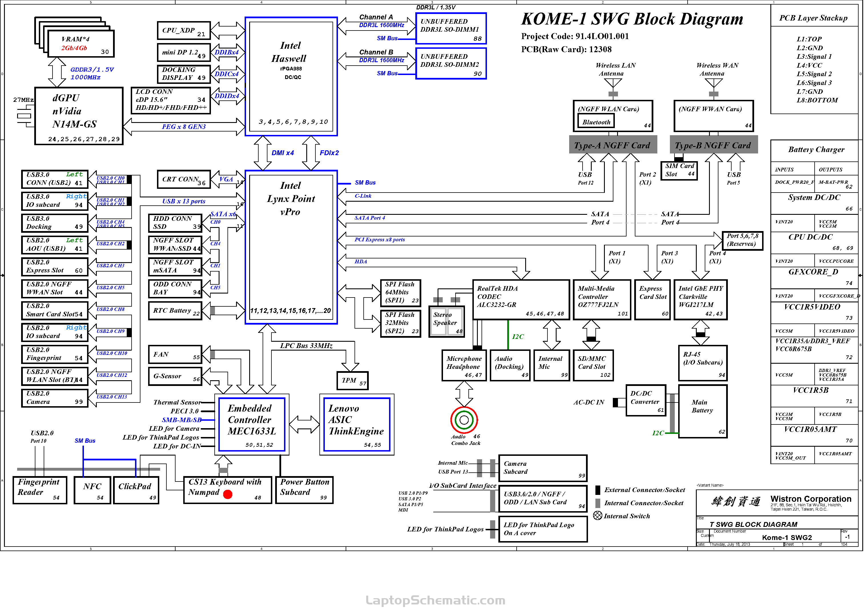Select NGFF SLOT WWAN/SSD box

click(x=175, y=245)
